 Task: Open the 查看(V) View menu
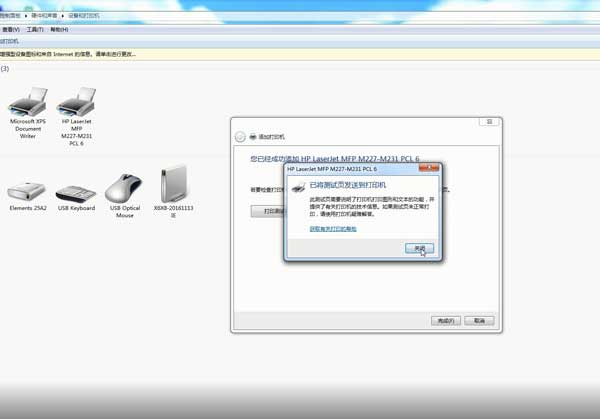pos(11,29)
